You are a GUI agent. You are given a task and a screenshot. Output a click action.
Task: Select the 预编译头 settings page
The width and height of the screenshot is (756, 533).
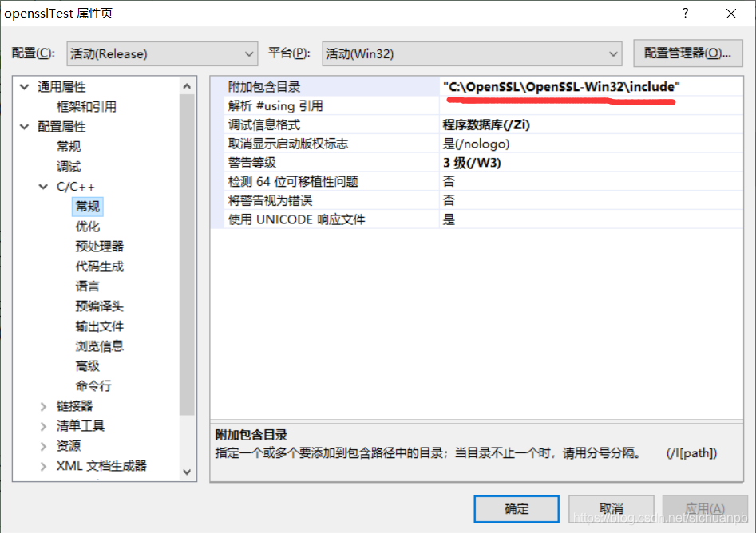97,306
